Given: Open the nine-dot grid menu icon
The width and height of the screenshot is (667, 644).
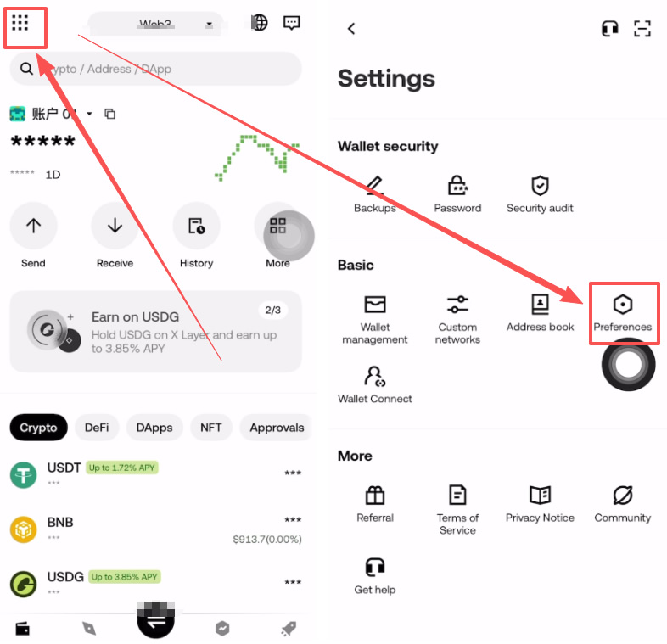Looking at the screenshot, I should [x=20, y=23].
